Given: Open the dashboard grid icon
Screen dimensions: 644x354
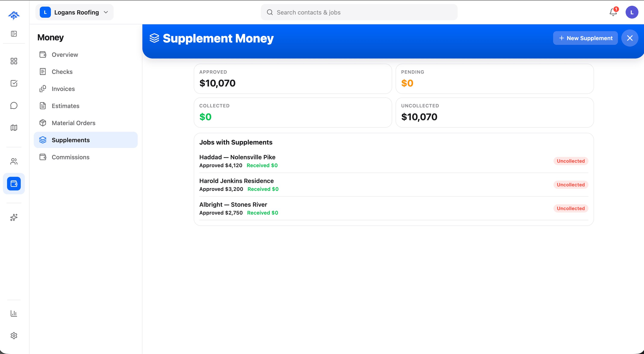Looking at the screenshot, I should (x=14, y=61).
